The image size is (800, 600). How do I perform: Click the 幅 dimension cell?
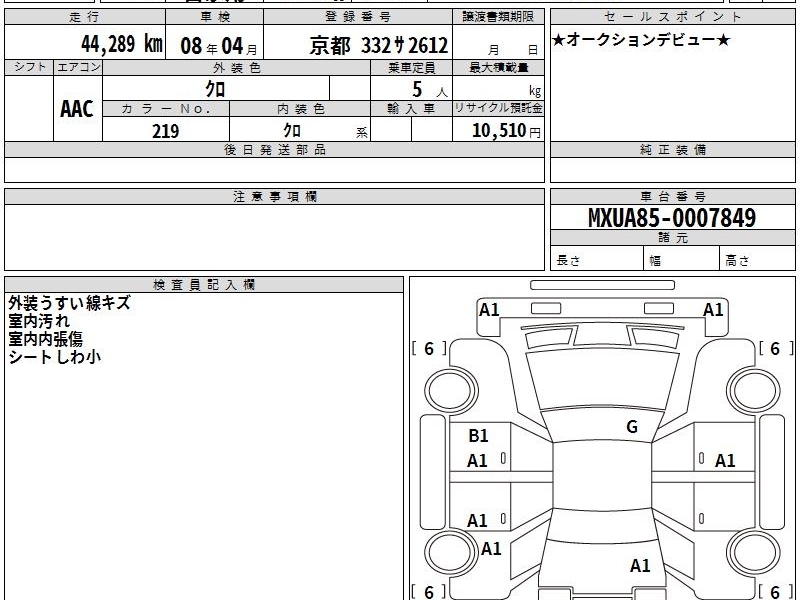pos(682,258)
